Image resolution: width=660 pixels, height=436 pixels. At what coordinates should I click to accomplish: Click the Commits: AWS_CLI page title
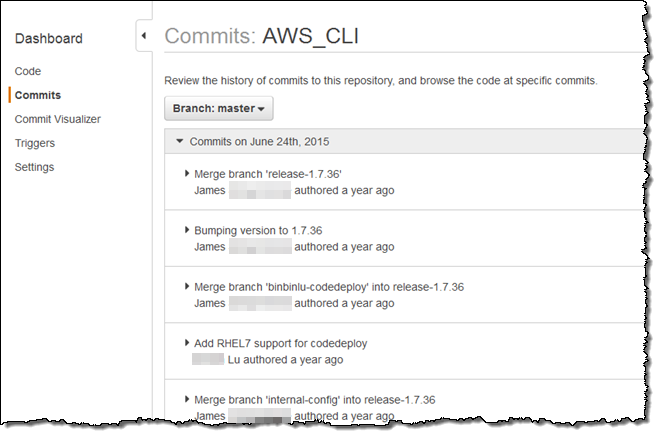(x=261, y=37)
